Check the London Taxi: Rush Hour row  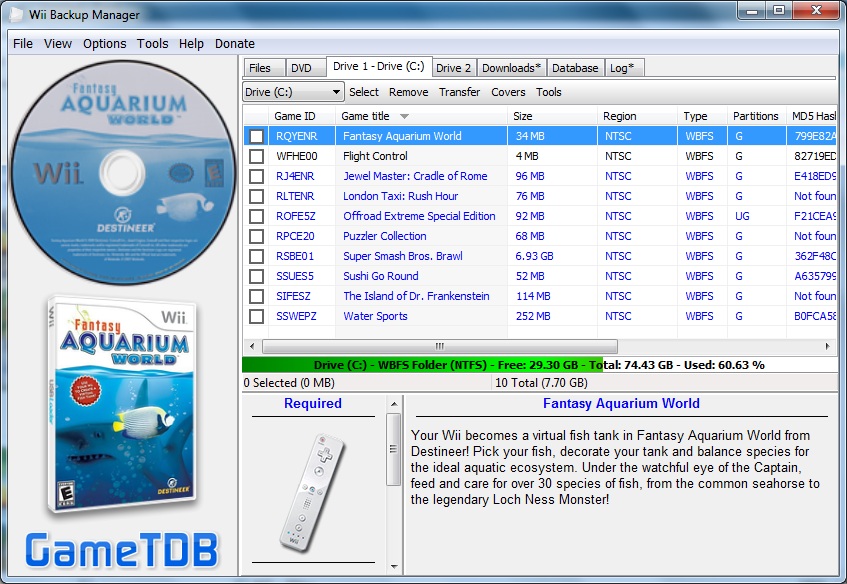point(256,196)
